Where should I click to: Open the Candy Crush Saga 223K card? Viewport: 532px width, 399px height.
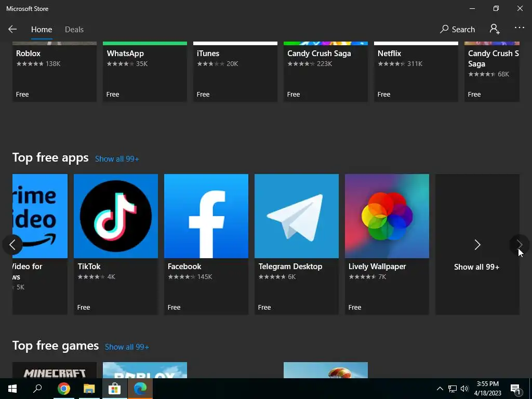(326, 72)
